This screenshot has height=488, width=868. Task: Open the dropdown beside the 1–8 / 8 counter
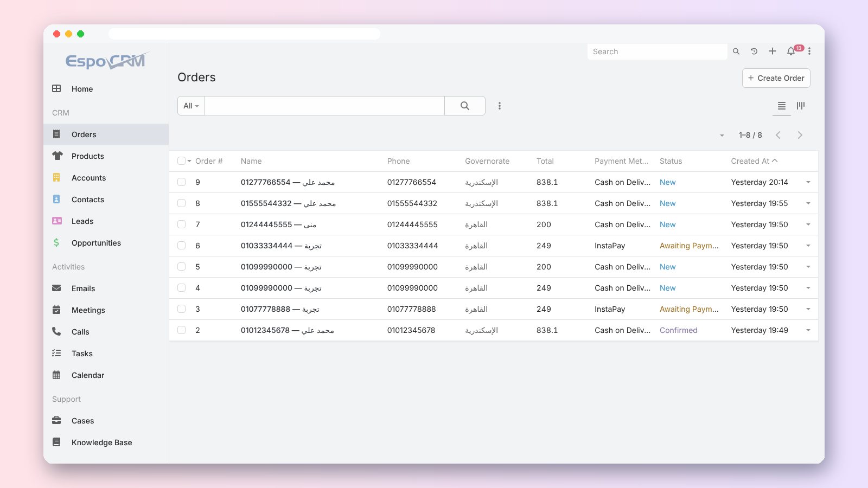point(722,136)
